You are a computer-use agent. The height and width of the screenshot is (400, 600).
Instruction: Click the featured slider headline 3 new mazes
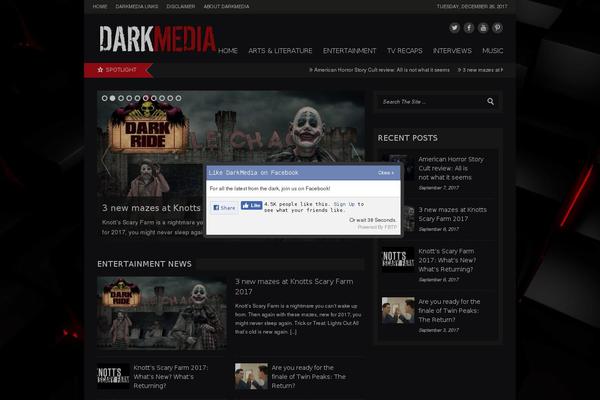tap(151, 208)
